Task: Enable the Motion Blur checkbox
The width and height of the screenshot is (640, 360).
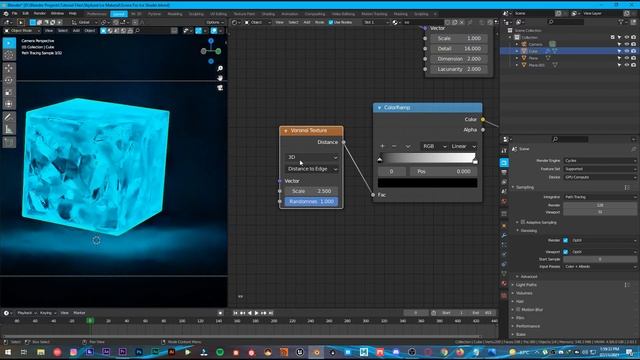Action: click(519, 309)
